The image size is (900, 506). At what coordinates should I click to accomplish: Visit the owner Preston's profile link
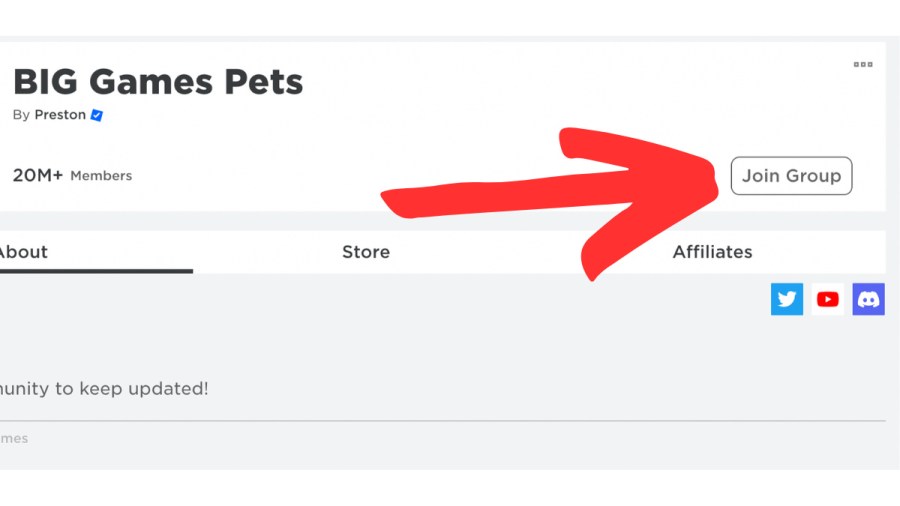pyautogui.click(x=60, y=115)
